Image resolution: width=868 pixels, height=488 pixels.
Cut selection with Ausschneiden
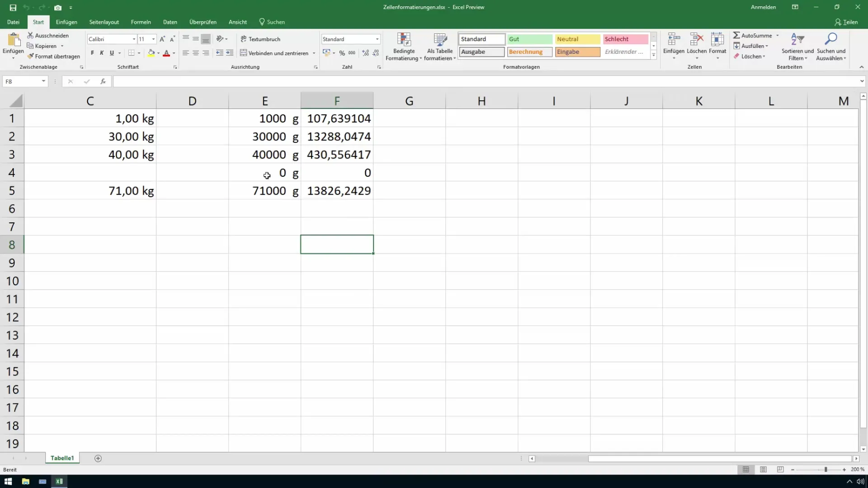coord(48,35)
